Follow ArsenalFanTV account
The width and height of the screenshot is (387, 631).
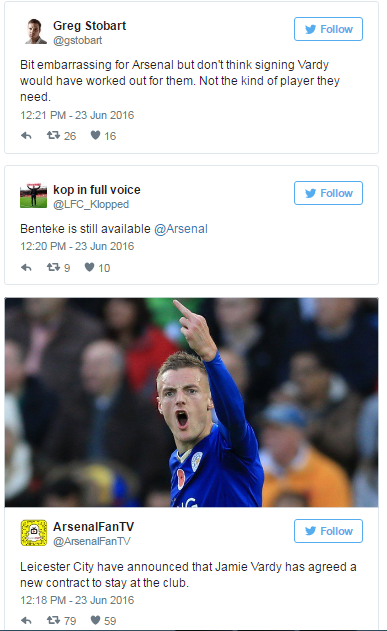click(328, 531)
